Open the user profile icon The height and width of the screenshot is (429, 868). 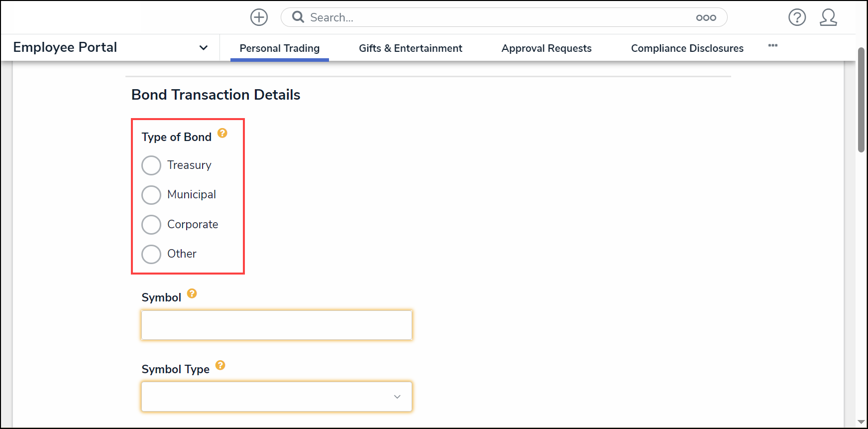point(828,17)
